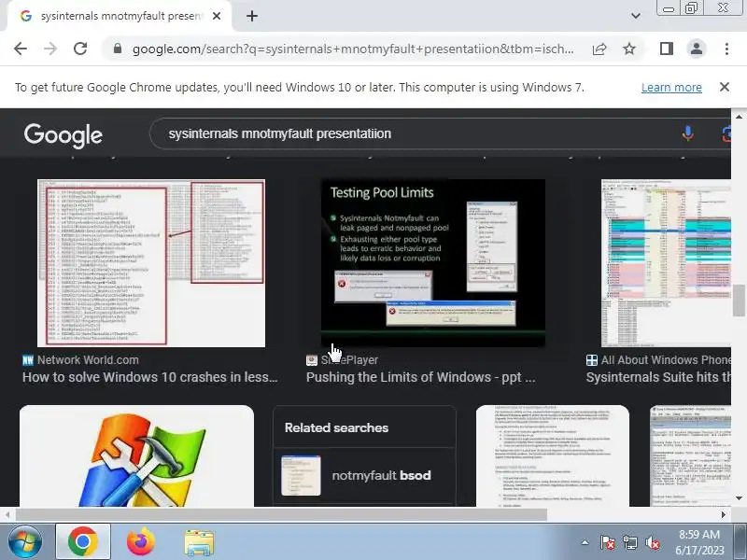The image size is (747, 560).
Task: Select the 'notmyfault bsod' related search
Action: (x=364, y=475)
